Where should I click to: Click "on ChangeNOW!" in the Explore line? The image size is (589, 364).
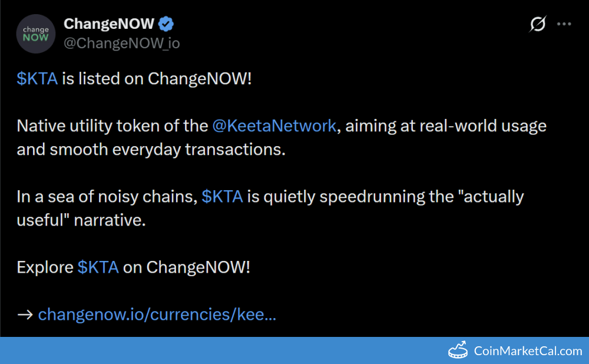tap(187, 267)
